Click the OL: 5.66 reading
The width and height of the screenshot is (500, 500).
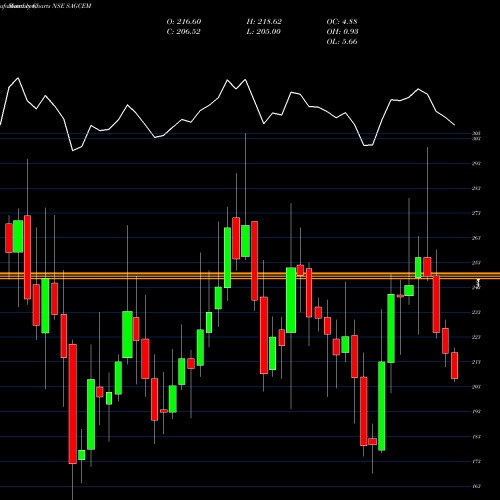click(x=342, y=42)
